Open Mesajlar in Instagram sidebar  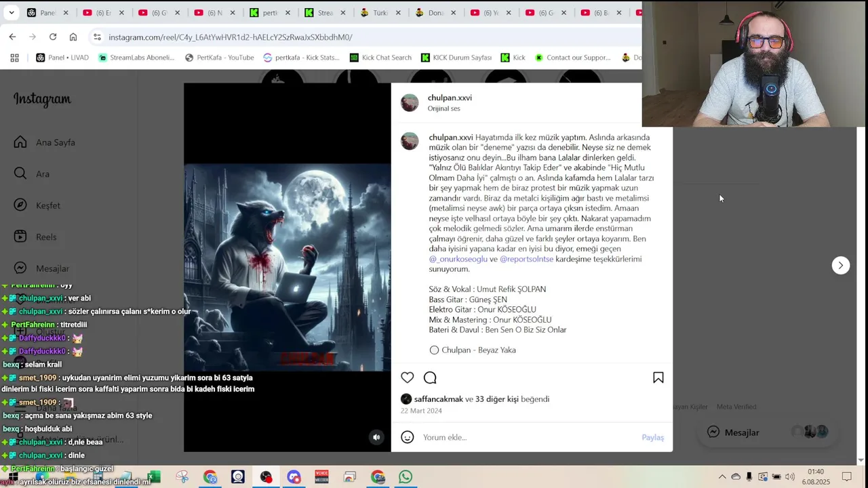(x=42, y=268)
